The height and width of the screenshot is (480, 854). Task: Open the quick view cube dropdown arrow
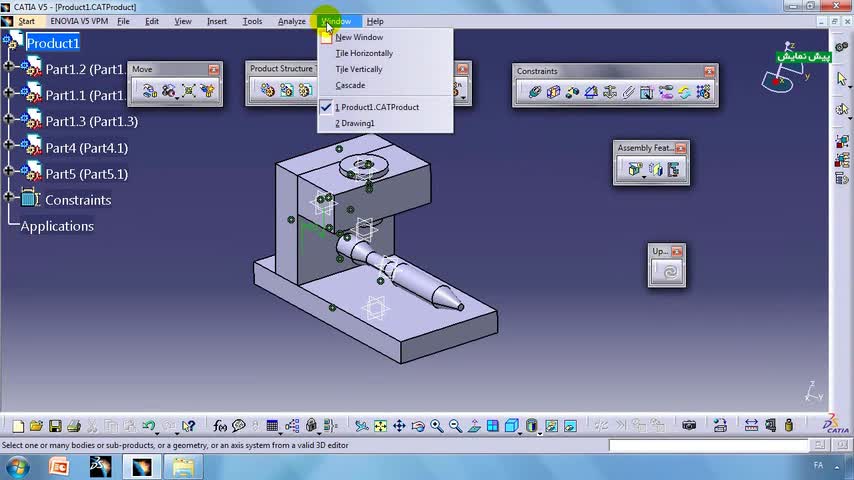pos(520,434)
